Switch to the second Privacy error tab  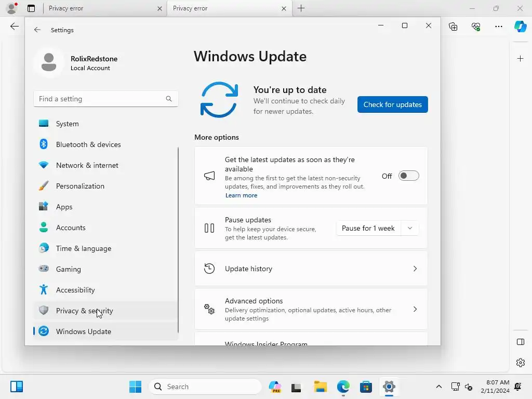click(x=229, y=8)
